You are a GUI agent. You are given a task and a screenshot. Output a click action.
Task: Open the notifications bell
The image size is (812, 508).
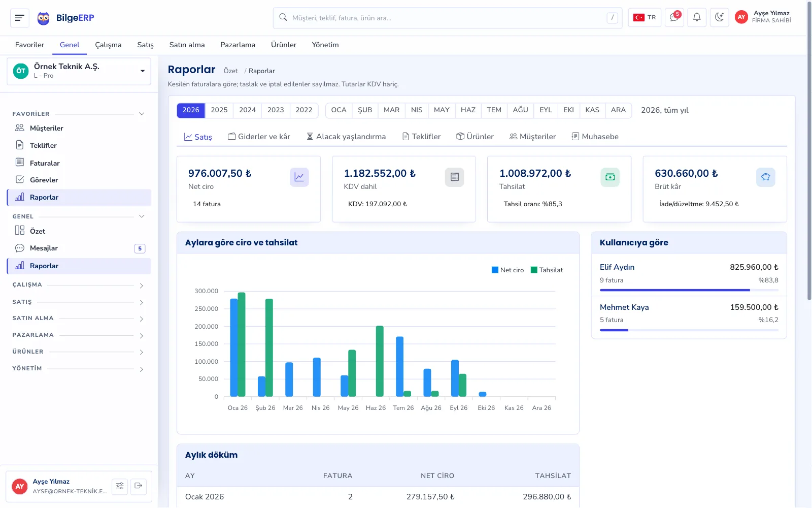[x=697, y=17]
